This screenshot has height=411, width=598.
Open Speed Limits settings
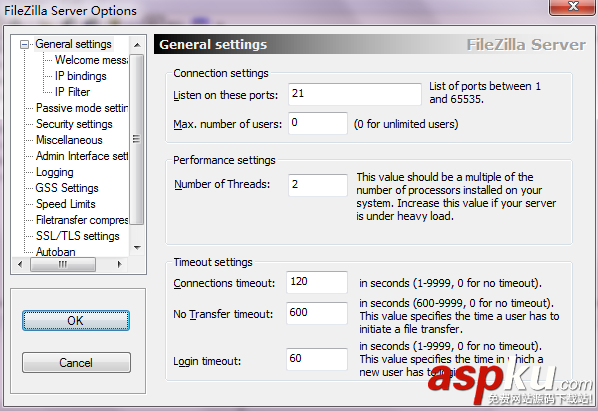tap(66, 204)
